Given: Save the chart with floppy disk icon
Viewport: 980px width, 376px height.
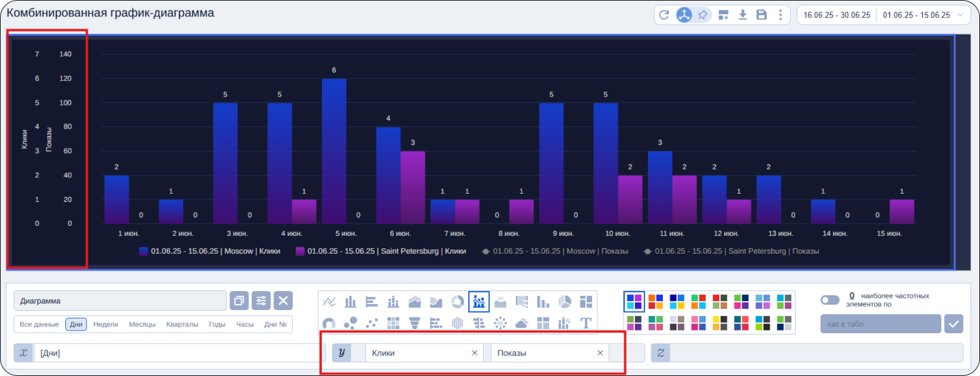Looking at the screenshot, I should click(762, 15).
